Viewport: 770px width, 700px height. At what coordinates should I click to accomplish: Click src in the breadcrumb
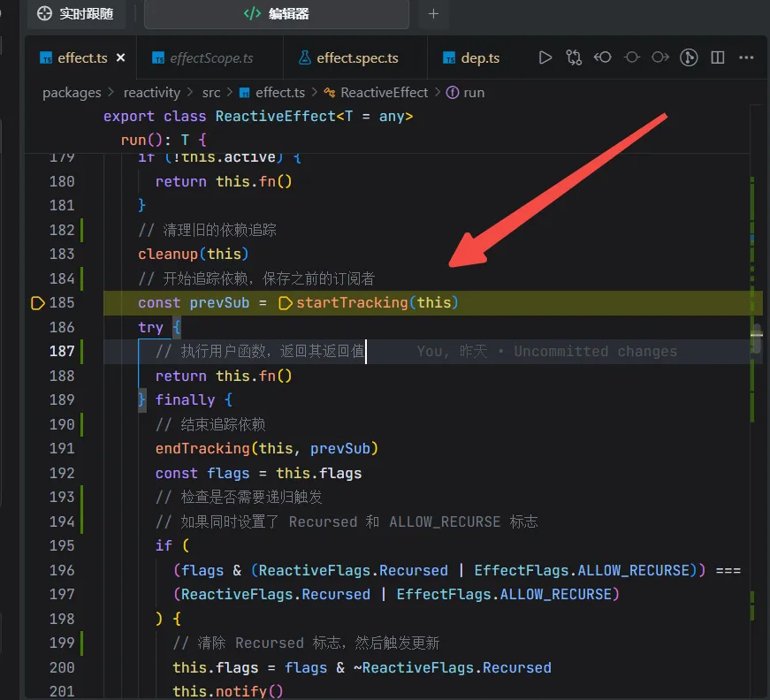pos(211,93)
